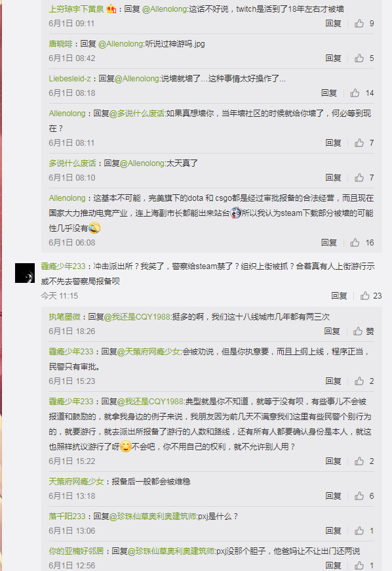Visit Liebesleid-z's profile via username link
The height and width of the screenshot is (571, 392).
[x=70, y=79]
